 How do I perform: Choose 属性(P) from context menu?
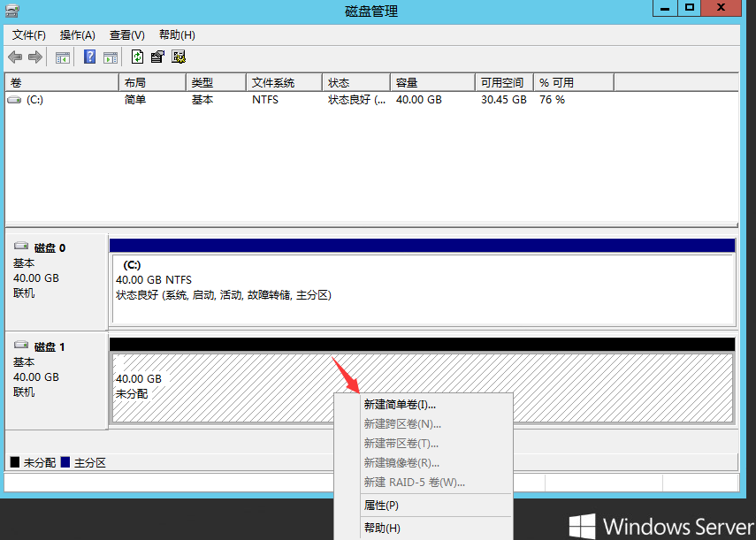(424, 506)
